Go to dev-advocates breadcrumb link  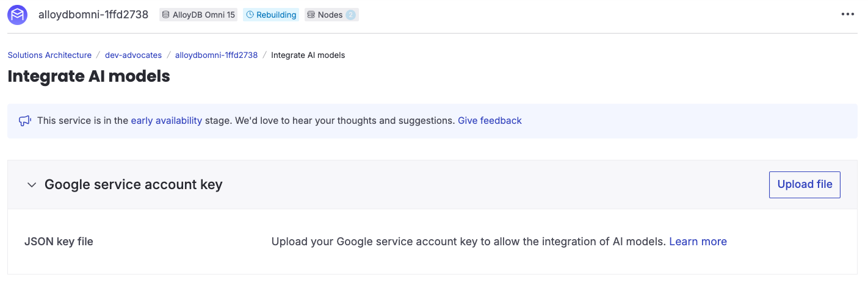[x=133, y=55]
